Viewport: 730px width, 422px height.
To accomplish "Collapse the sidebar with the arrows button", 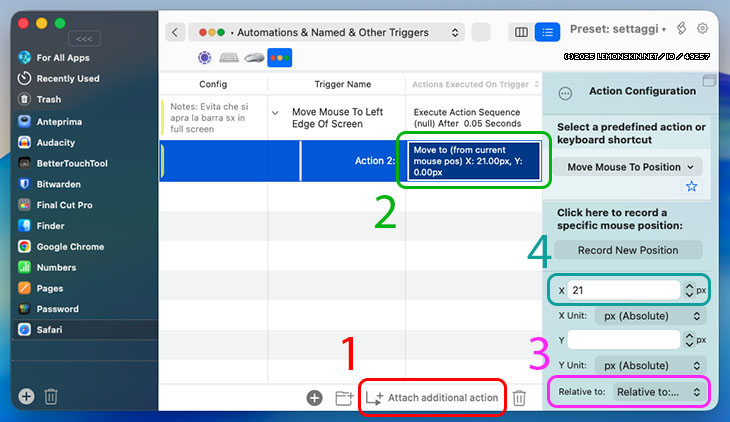I will click(86, 39).
